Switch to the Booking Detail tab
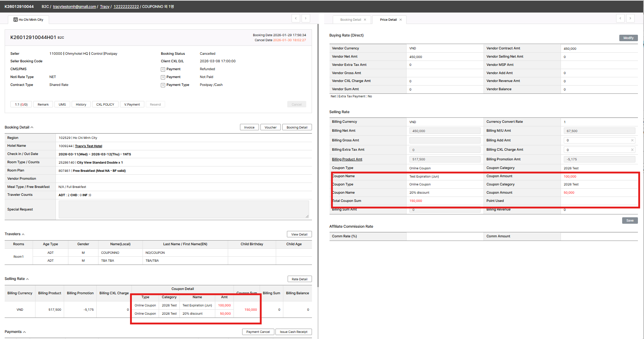This screenshot has width=644, height=339. (x=350, y=20)
